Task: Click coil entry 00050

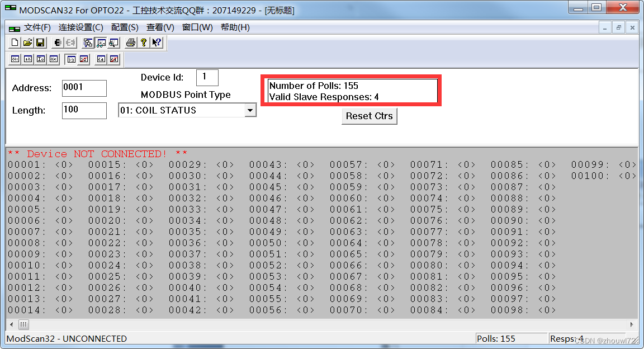Action: (282, 243)
